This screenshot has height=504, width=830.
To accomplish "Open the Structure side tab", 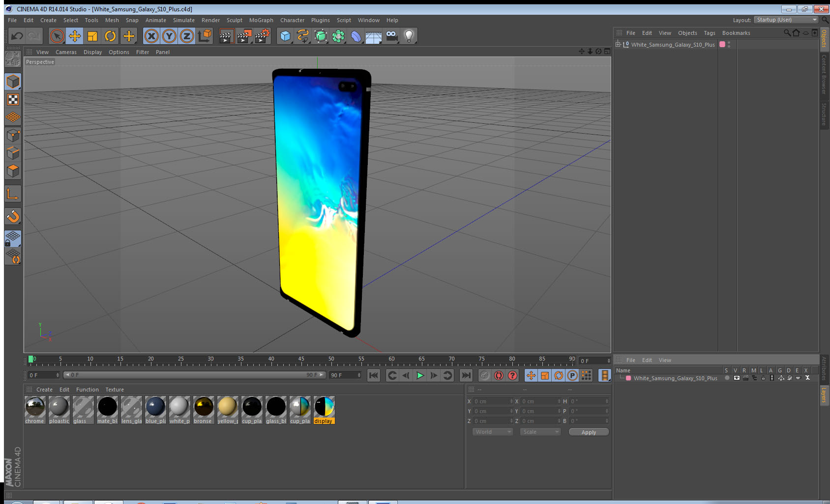I will point(824,114).
